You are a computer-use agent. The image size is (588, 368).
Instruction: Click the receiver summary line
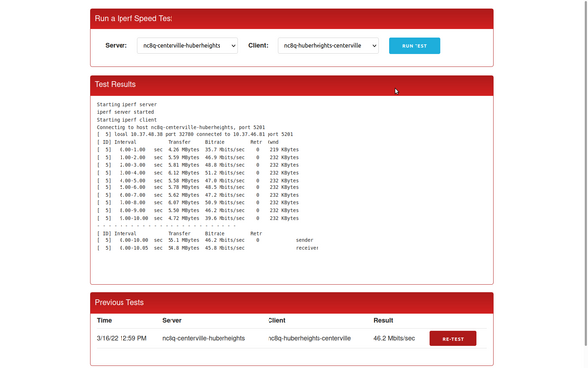(208, 248)
